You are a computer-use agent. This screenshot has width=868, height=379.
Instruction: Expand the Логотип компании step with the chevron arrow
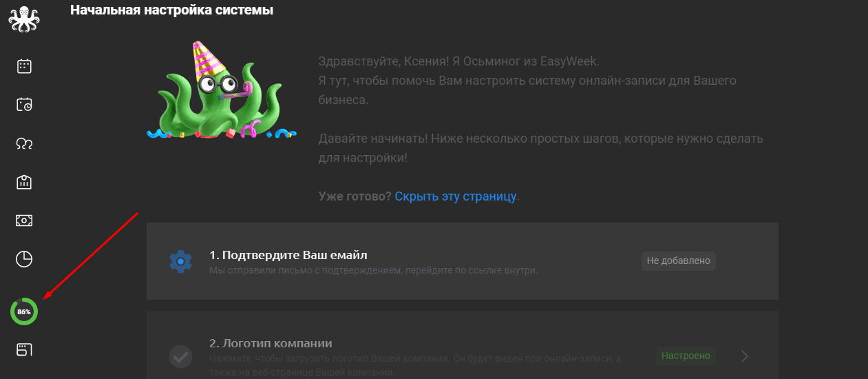pyautogui.click(x=745, y=356)
